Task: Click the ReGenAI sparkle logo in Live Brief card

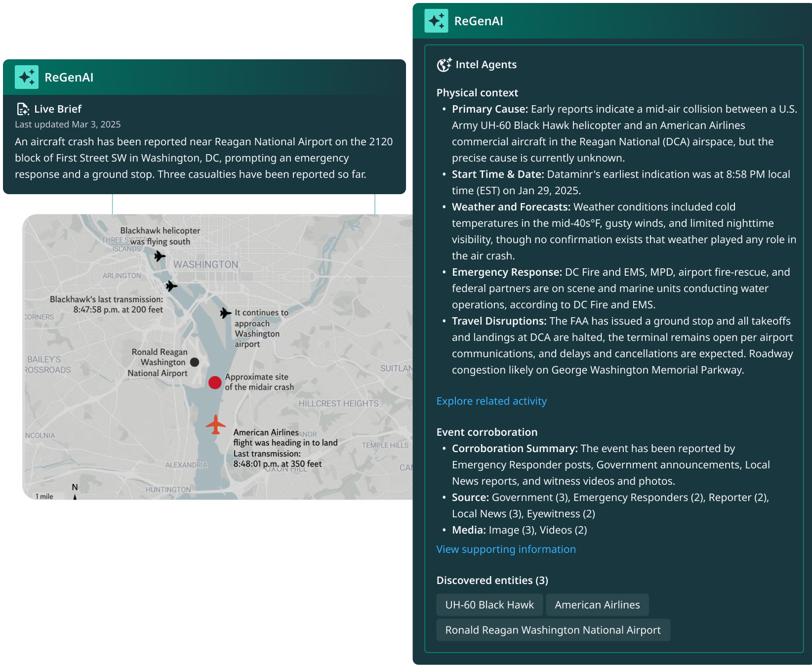Action: 27,77
